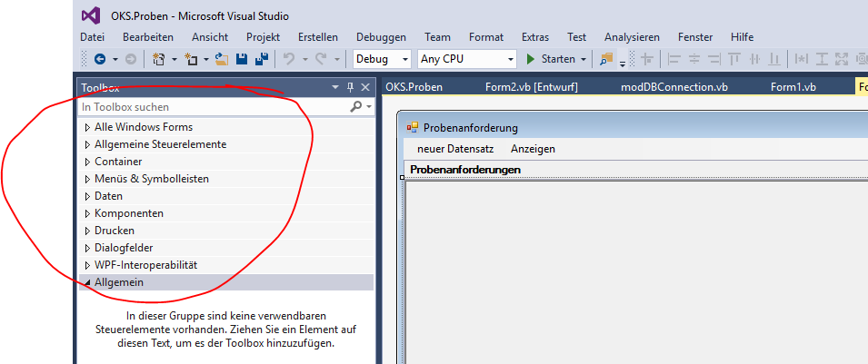Screen dimensions: 868x364
Task: Expand the Menüs & Symbolleisten group
Action: point(87,179)
